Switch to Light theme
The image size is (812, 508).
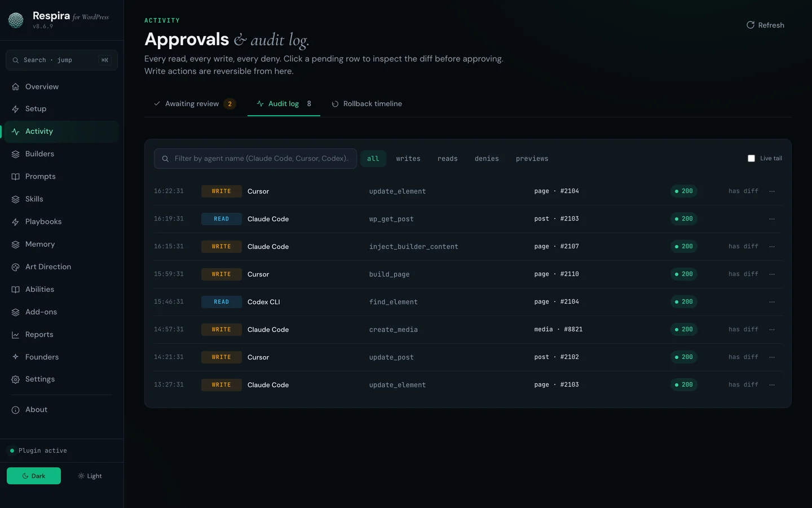click(x=90, y=476)
